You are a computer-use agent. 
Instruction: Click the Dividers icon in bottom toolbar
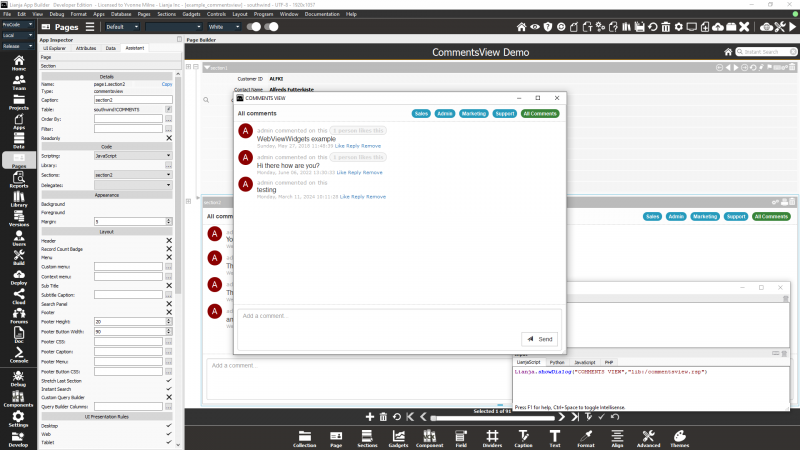pos(492,439)
